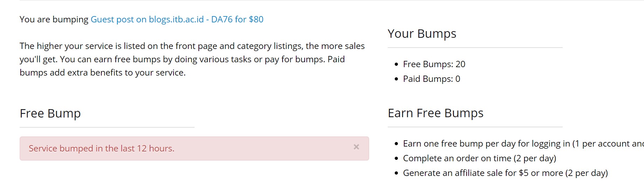This screenshot has height=184, width=644.
Task: Select the 'Free Bumps: 20' list entry
Action: (434, 64)
